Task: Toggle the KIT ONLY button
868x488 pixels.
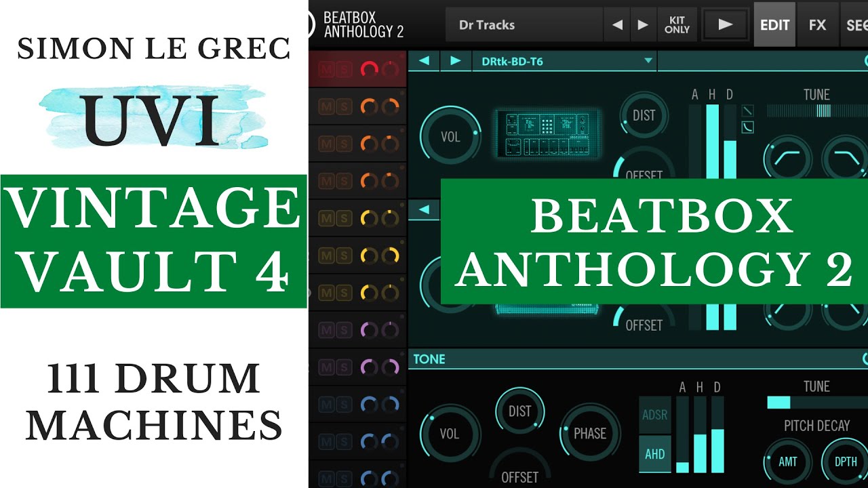Action: coord(677,25)
